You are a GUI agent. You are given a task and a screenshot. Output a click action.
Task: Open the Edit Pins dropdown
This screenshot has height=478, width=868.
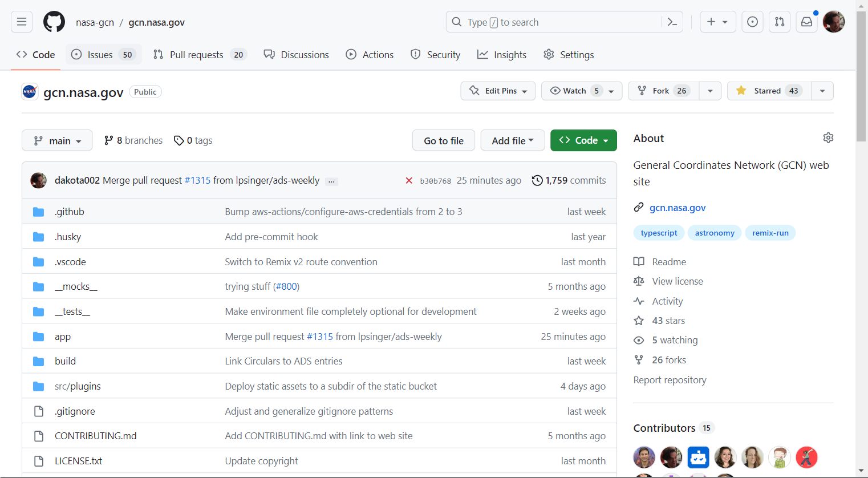click(498, 91)
